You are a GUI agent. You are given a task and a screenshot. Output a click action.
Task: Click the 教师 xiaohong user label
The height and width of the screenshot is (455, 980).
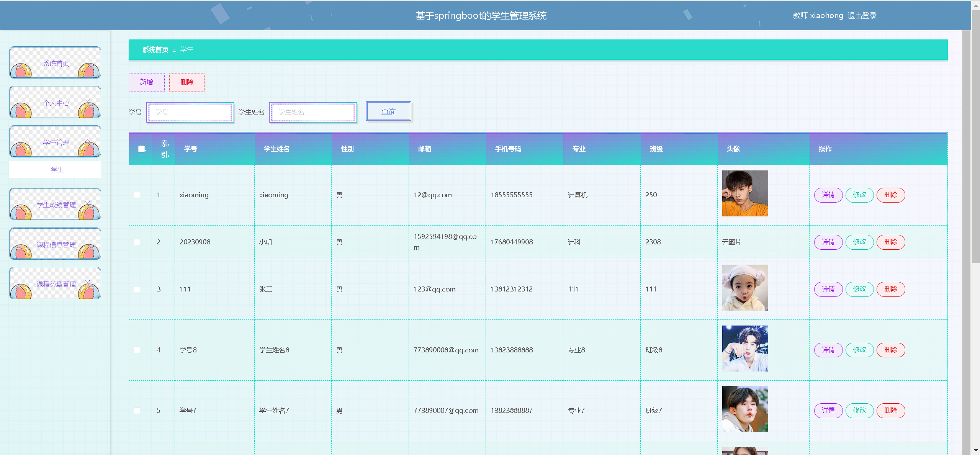pyautogui.click(x=818, y=16)
